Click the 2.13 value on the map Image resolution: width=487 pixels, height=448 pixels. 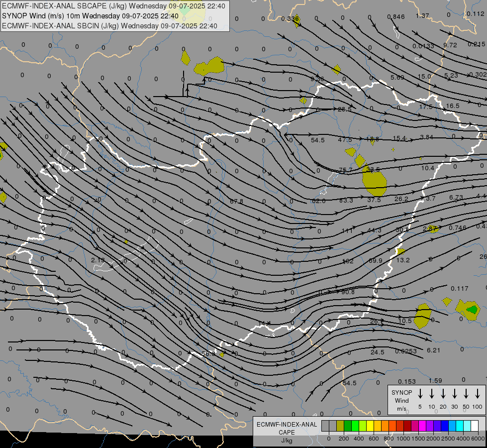98,260
